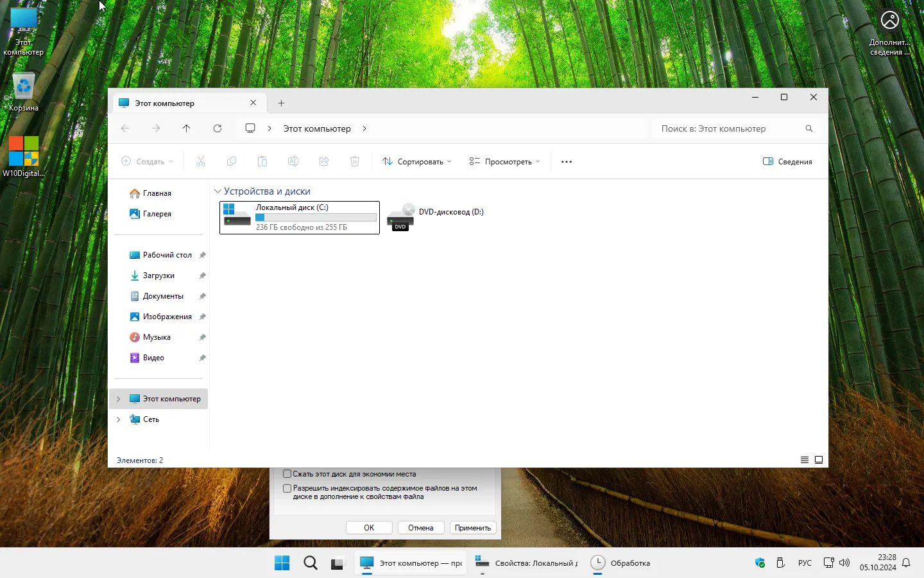Click the Up directory arrow icon
The image size is (924, 578).
tap(187, 128)
